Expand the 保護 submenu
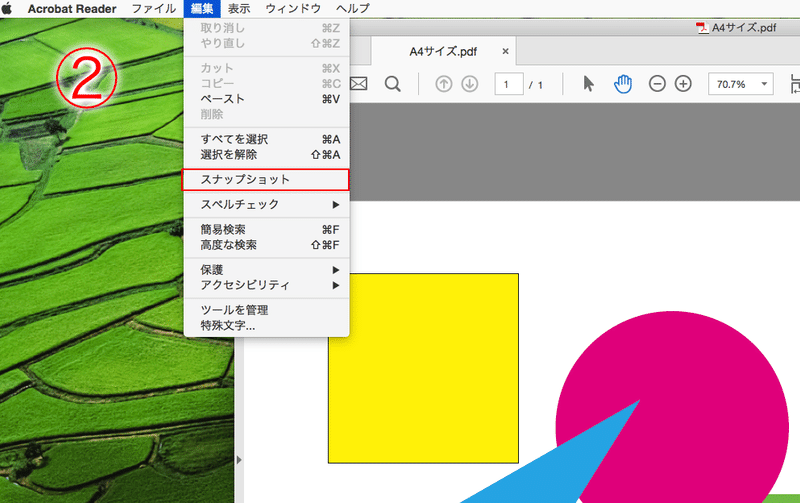The width and height of the screenshot is (800, 503). pos(266,270)
